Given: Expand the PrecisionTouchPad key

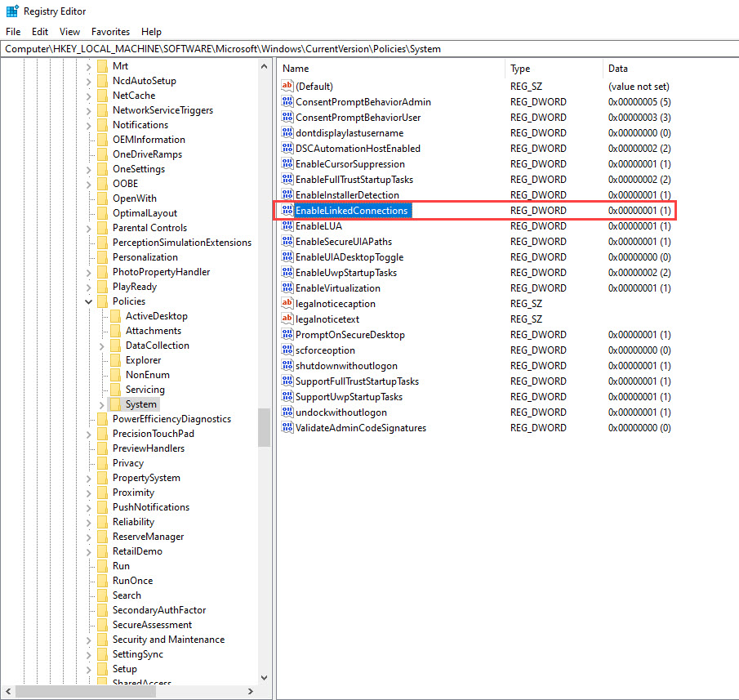Looking at the screenshot, I should click(x=89, y=434).
